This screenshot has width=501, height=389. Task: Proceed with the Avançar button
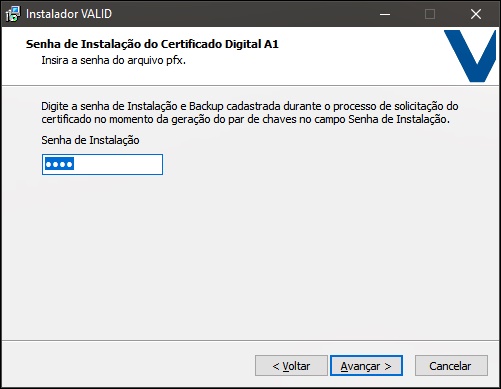click(x=366, y=366)
